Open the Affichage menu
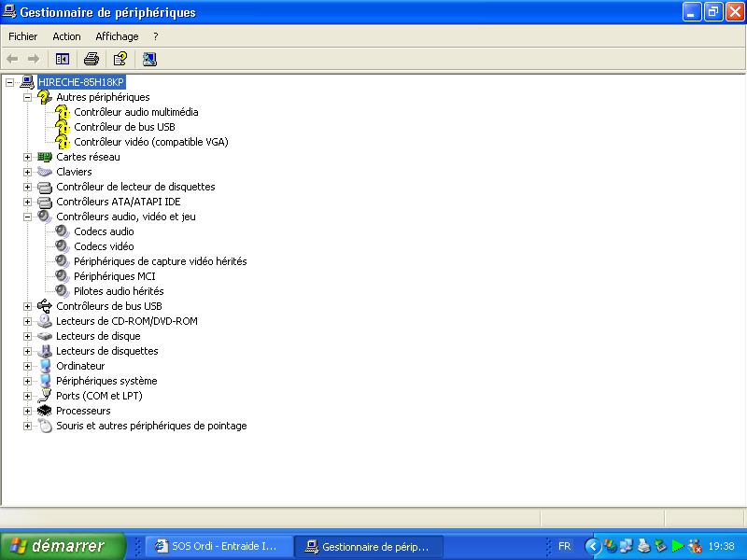 tap(118, 36)
